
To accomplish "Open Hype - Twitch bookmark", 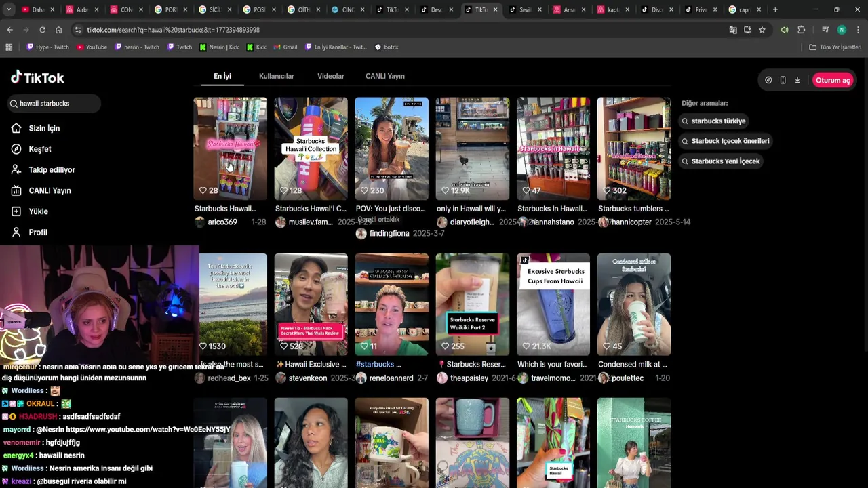I will (47, 47).
